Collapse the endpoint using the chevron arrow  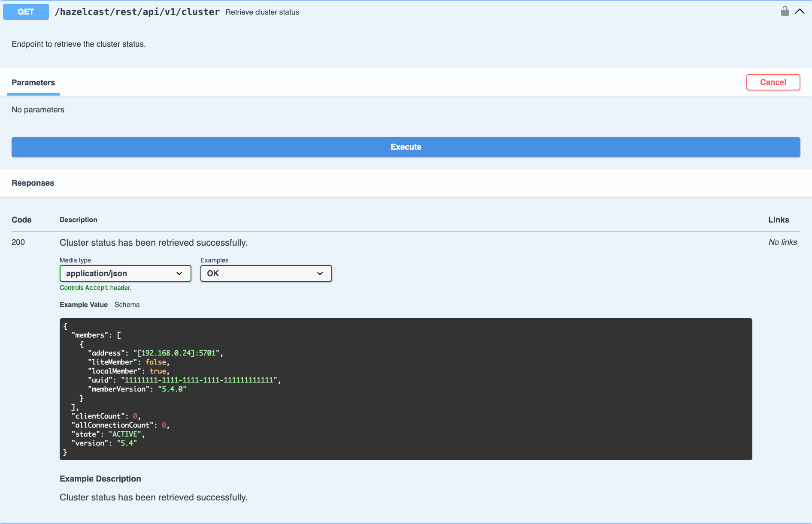[800, 11]
